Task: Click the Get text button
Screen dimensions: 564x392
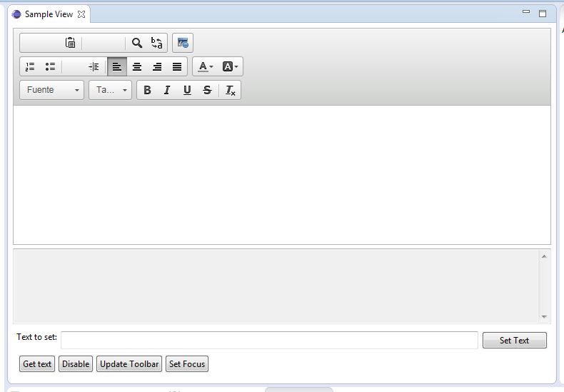Action: [x=37, y=364]
